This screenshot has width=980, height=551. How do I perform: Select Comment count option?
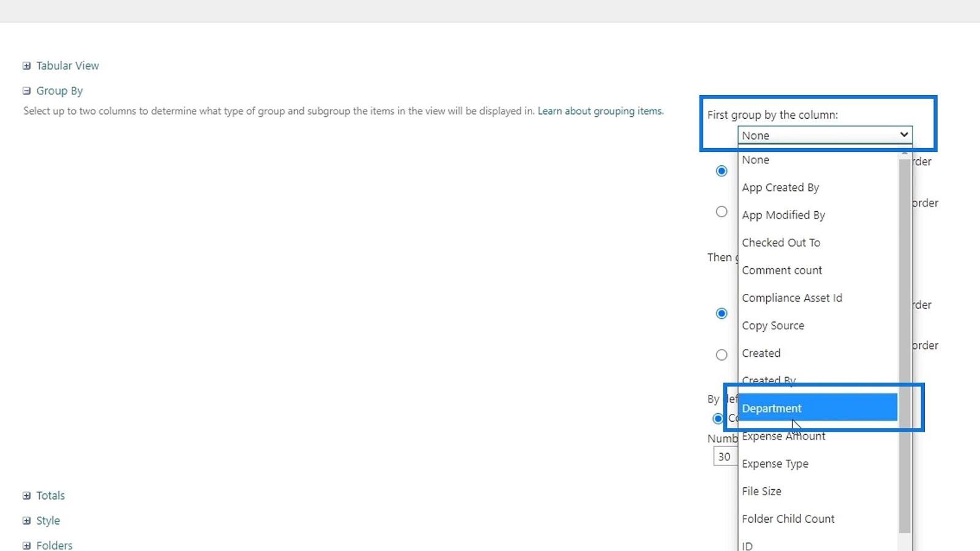[818, 270]
